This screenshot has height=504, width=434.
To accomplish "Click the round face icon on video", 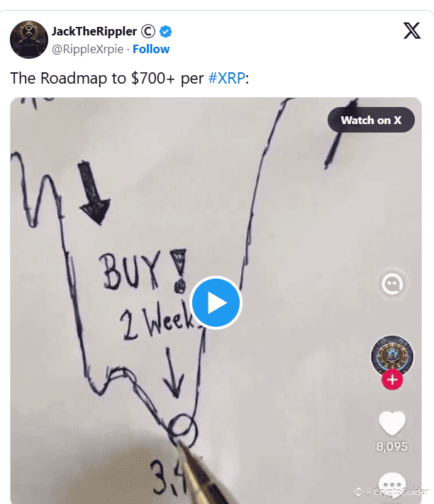I will click(392, 284).
